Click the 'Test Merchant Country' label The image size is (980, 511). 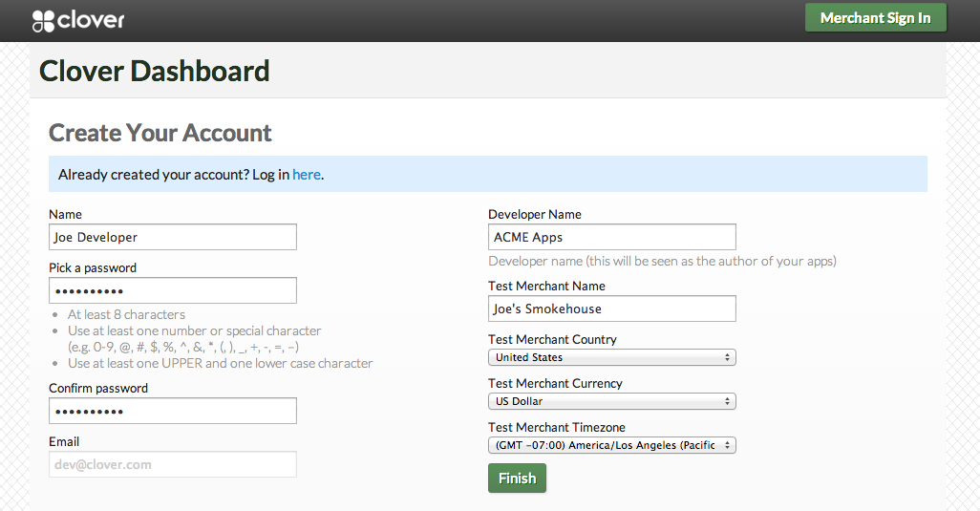(x=552, y=339)
